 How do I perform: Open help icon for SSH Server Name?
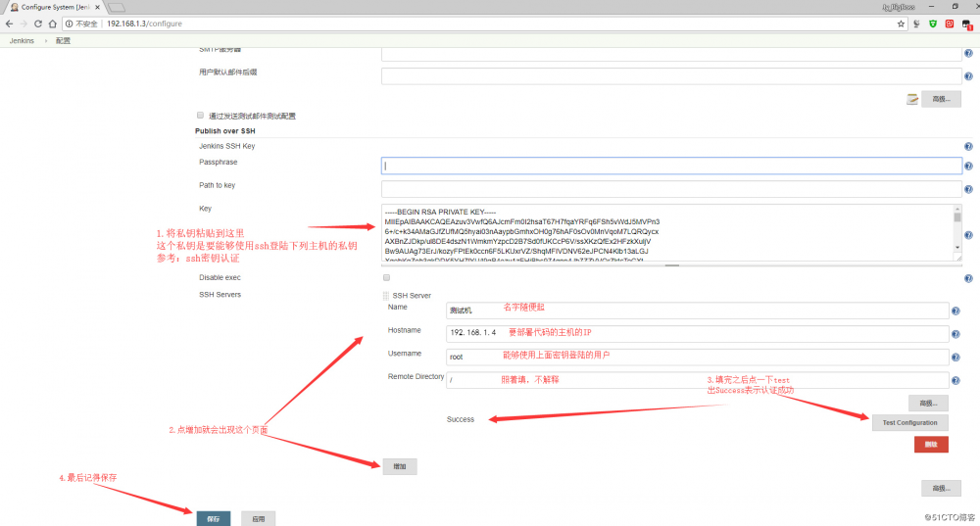click(x=955, y=311)
